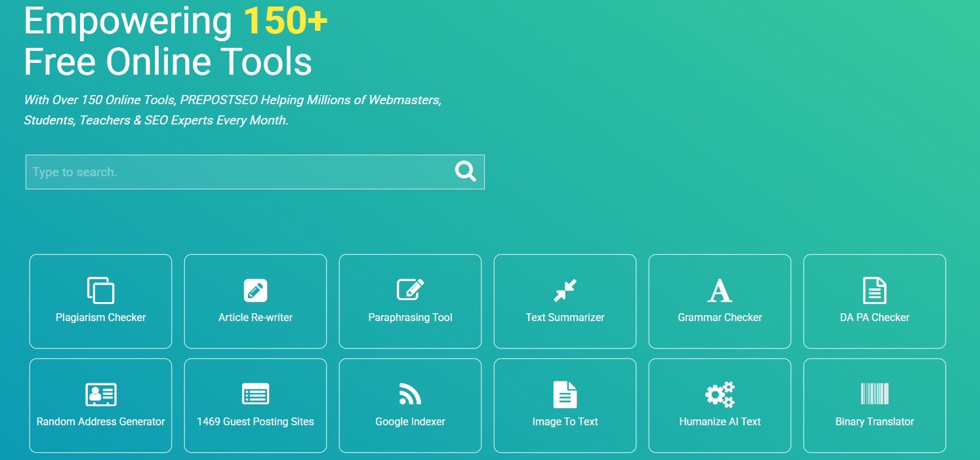The width and height of the screenshot is (980, 460).
Task: Click the '150+' yellow heading text
Action: point(285,20)
